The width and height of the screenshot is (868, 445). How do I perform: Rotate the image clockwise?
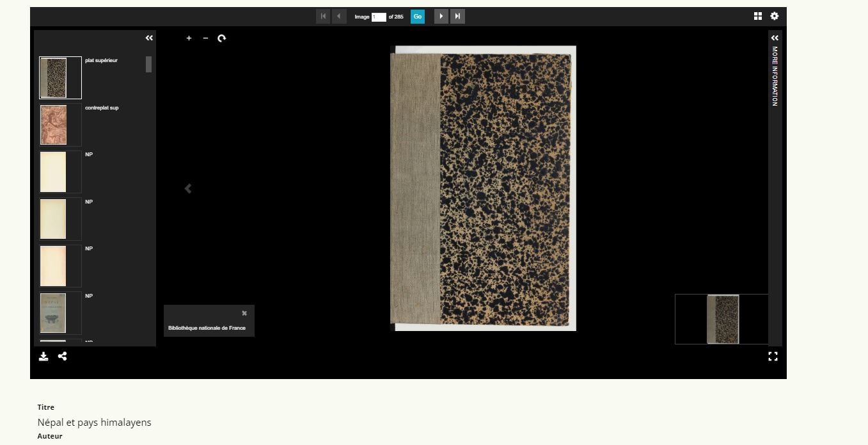pyautogui.click(x=221, y=38)
